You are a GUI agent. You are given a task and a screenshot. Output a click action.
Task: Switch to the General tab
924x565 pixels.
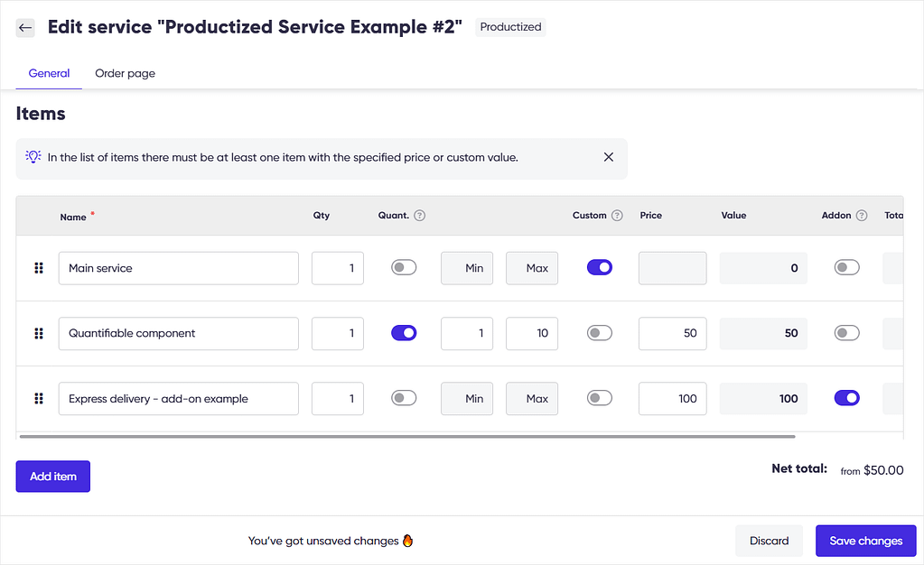click(49, 74)
